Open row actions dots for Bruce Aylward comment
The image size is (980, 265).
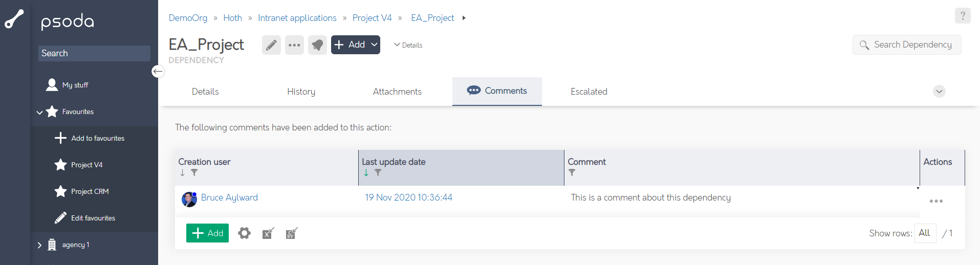(x=936, y=201)
